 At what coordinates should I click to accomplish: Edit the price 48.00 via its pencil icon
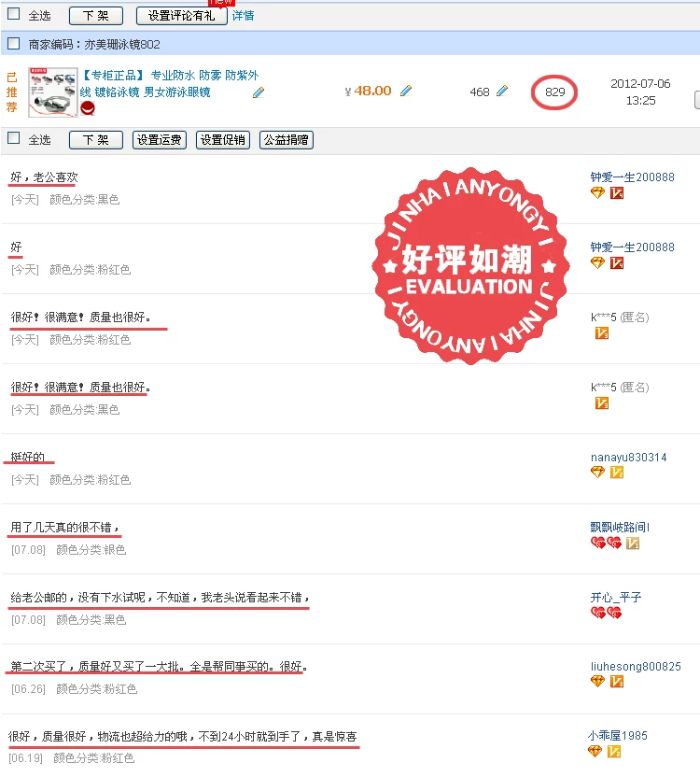[x=406, y=91]
